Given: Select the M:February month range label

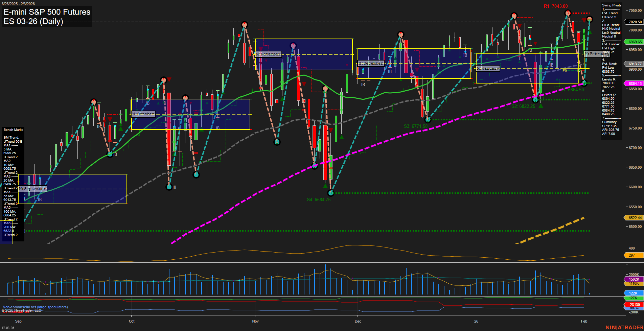Looking at the screenshot, I should coord(597,54).
